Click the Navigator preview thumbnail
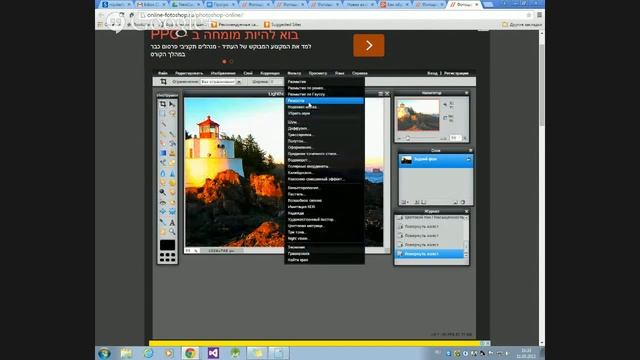640x360 pixels. 418,115
